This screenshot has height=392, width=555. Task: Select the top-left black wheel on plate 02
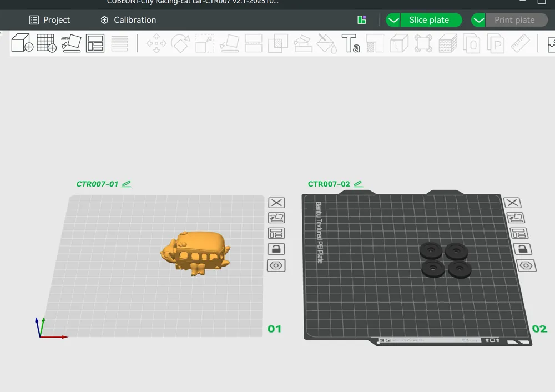coord(431,250)
